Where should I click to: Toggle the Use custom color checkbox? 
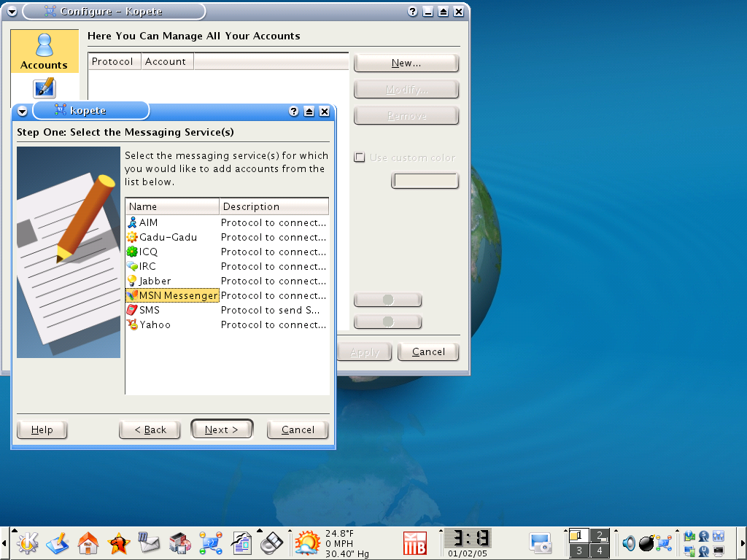tap(359, 157)
